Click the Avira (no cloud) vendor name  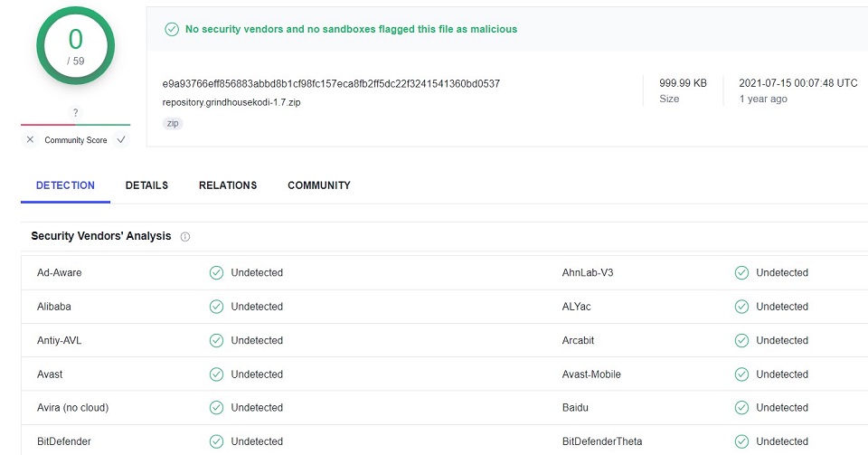point(73,408)
